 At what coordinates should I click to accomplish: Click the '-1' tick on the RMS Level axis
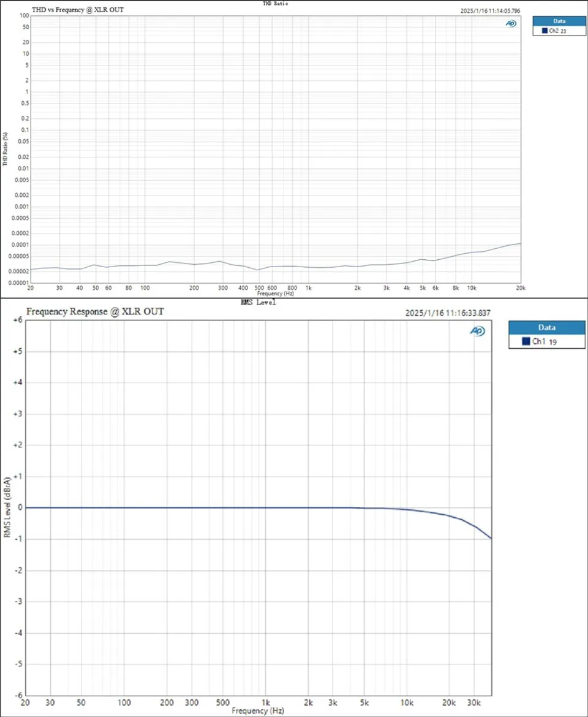pos(19,539)
